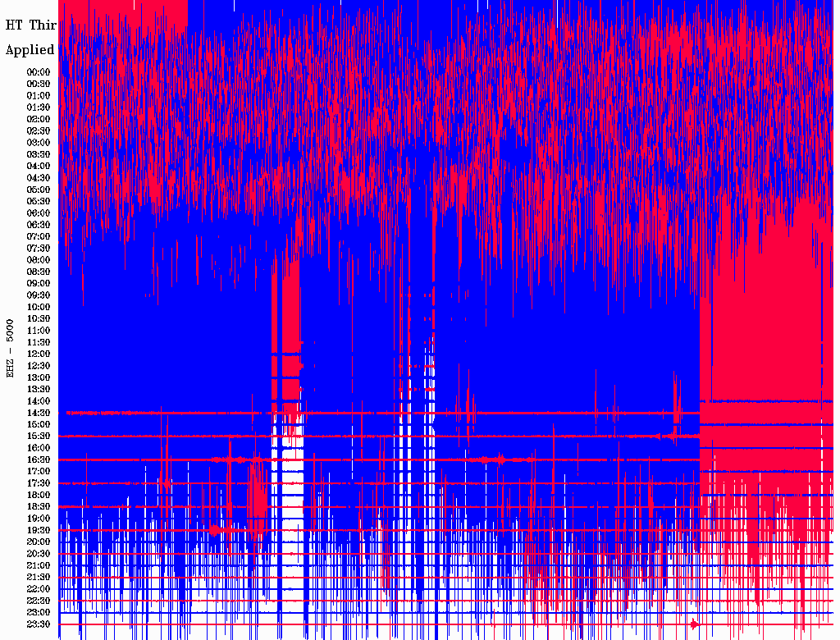Click the 14:00 time row label
840x640 pixels.
point(39,401)
